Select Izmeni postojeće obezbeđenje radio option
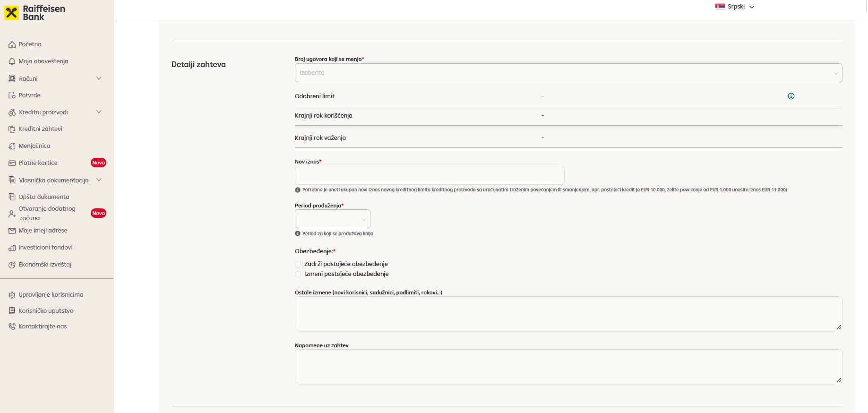The height and width of the screenshot is (413, 868). click(x=298, y=275)
